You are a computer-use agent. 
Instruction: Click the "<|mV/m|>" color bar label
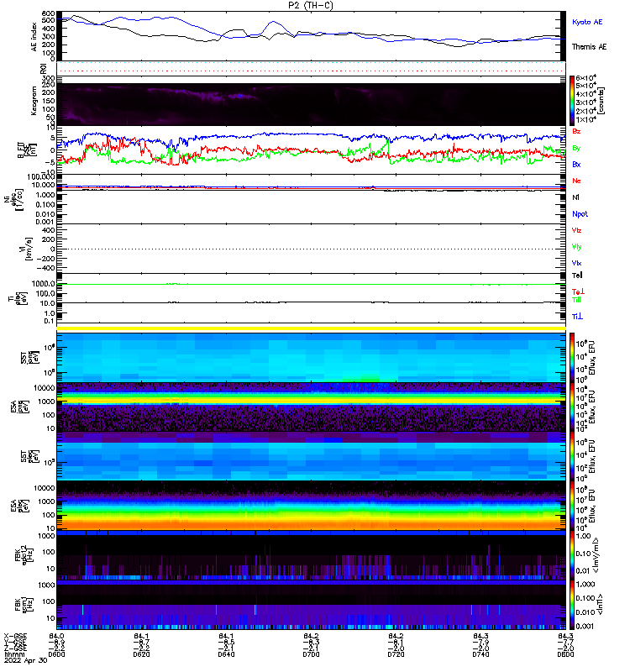pos(596,555)
